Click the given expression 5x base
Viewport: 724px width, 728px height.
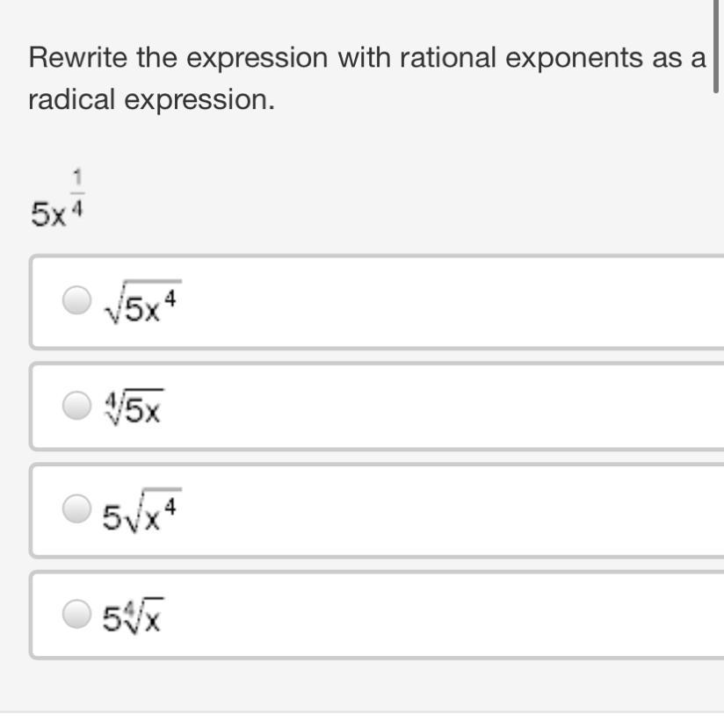click(47, 214)
